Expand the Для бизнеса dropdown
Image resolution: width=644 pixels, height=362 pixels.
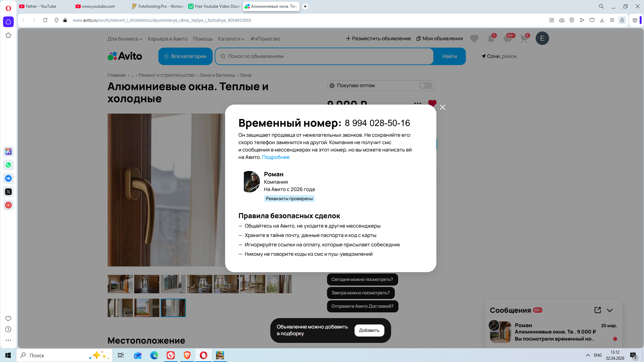[125, 39]
